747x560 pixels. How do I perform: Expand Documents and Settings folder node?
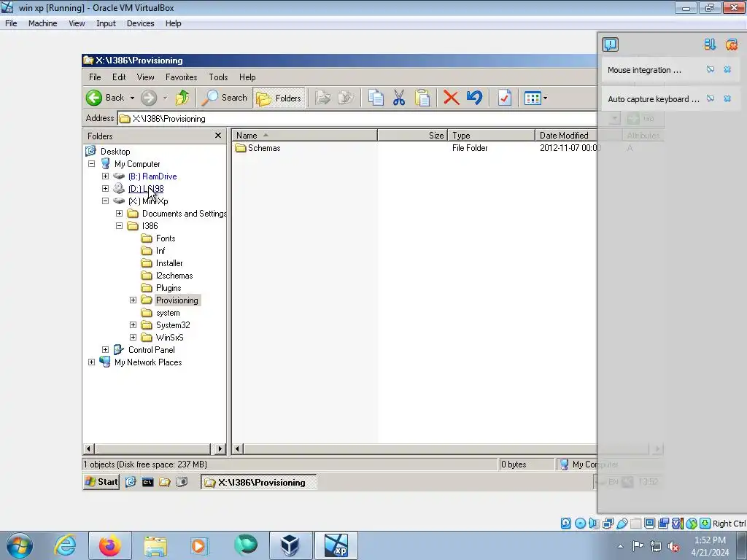[119, 214]
